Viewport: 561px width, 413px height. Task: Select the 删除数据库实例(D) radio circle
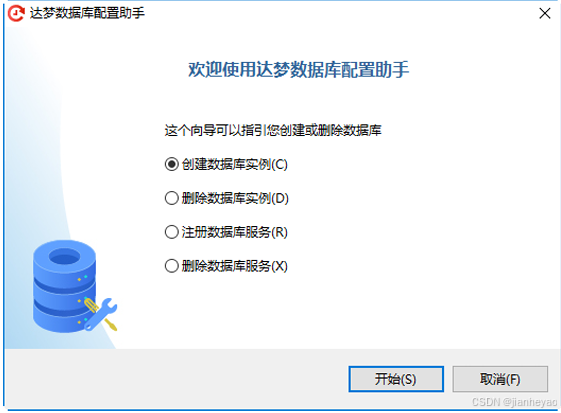[x=172, y=198]
